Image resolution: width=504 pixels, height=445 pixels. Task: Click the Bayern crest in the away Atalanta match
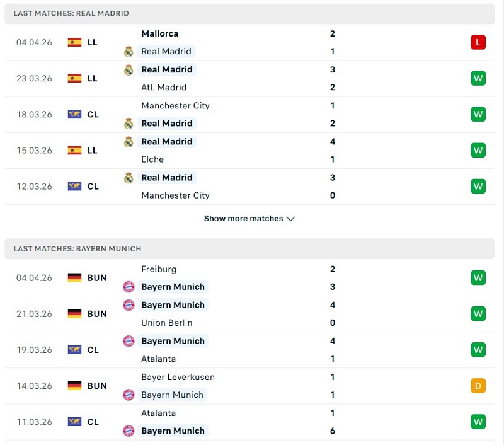click(128, 431)
